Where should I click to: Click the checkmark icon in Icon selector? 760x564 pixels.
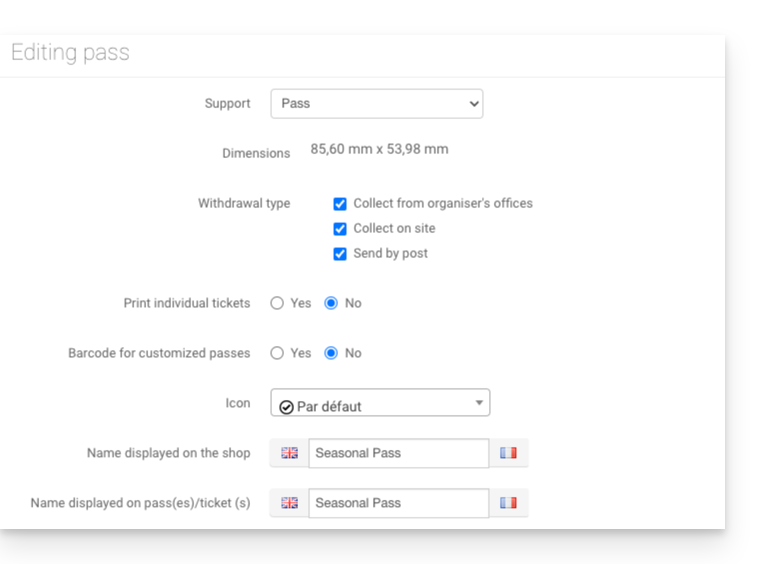(x=286, y=407)
